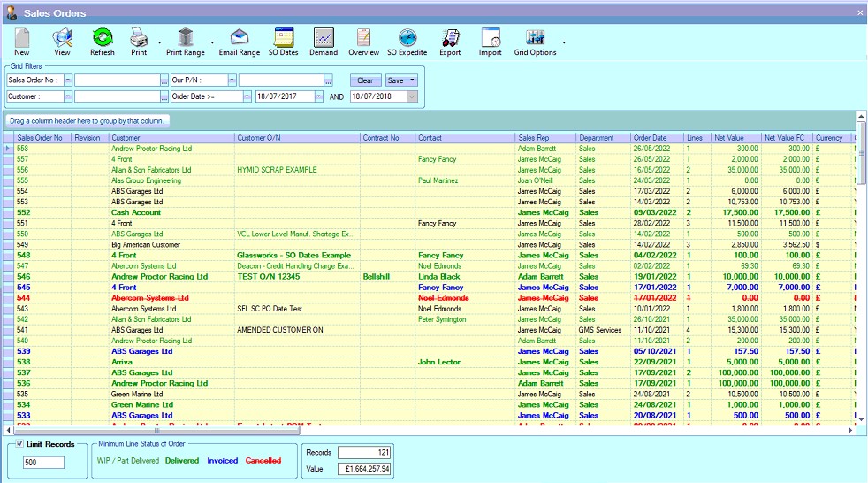
Task: Open the Demand chart icon
Action: pyautogui.click(x=324, y=38)
